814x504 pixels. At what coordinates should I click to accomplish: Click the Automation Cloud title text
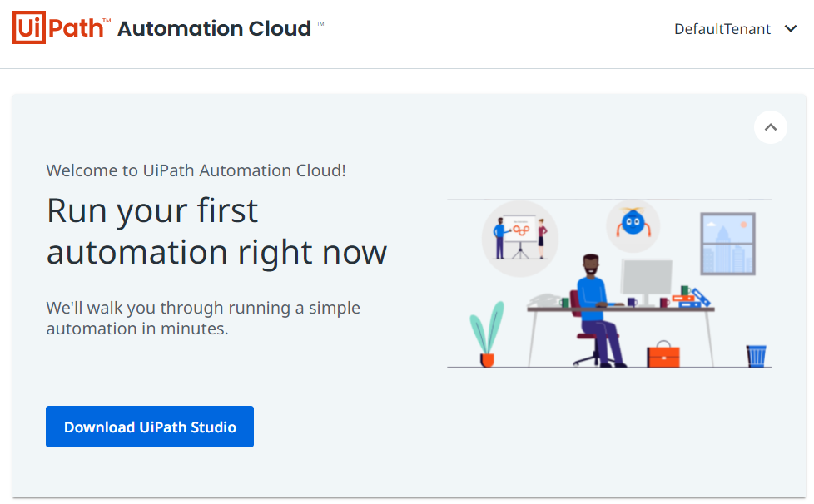click(x=215, y=28)
